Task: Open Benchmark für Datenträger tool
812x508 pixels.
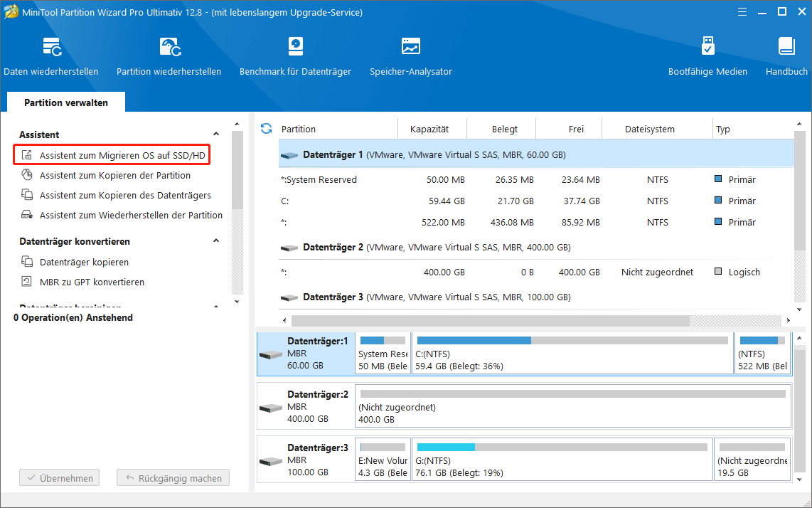Action: tap(296, 48)
